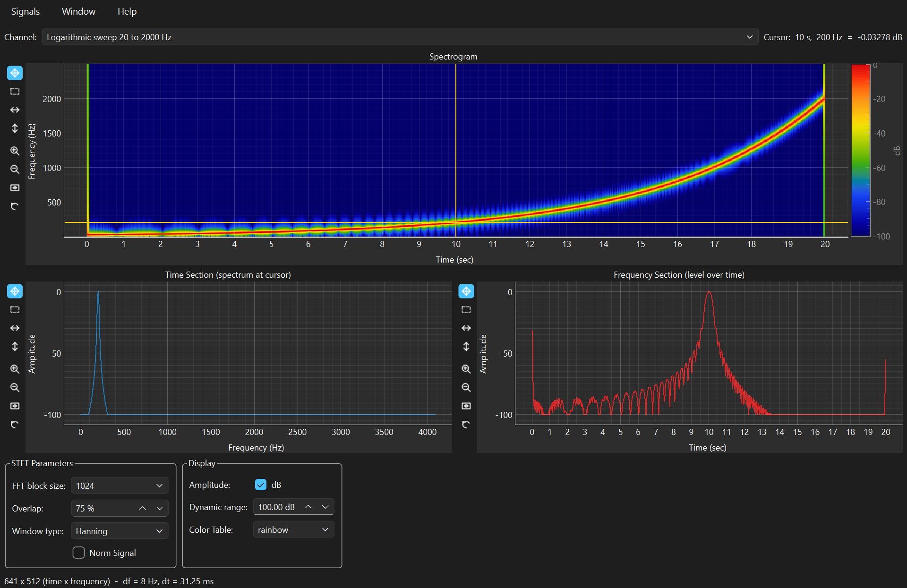907x588 pixels.
Task: Undo zoom in Frequency Section plot
Action: point(466,424)
